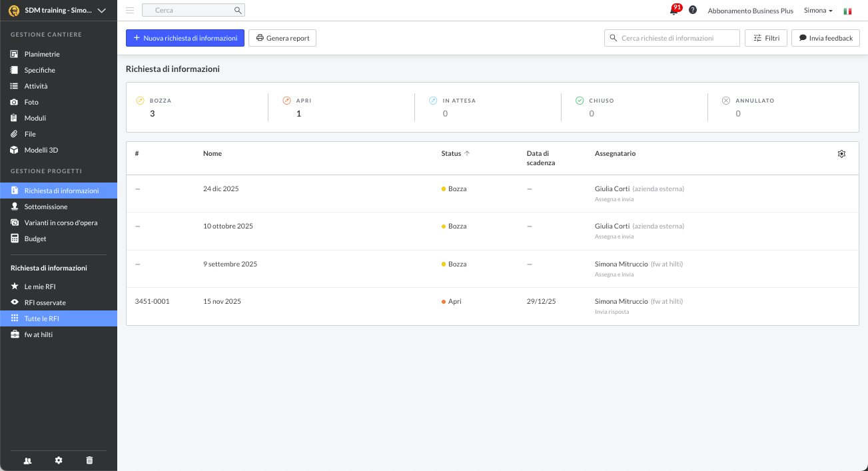
Task: Open the people icon in sidebar footer
Action: (27, 460)
